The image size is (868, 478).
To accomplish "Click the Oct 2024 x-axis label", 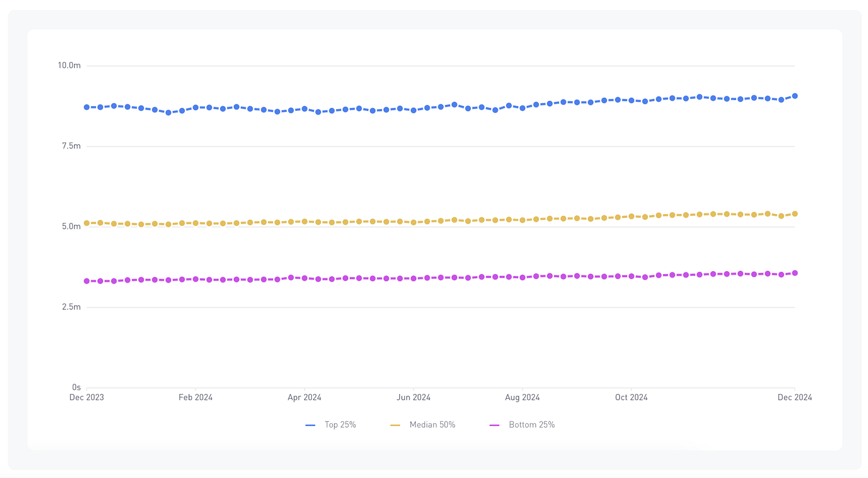I will (631, 398).
